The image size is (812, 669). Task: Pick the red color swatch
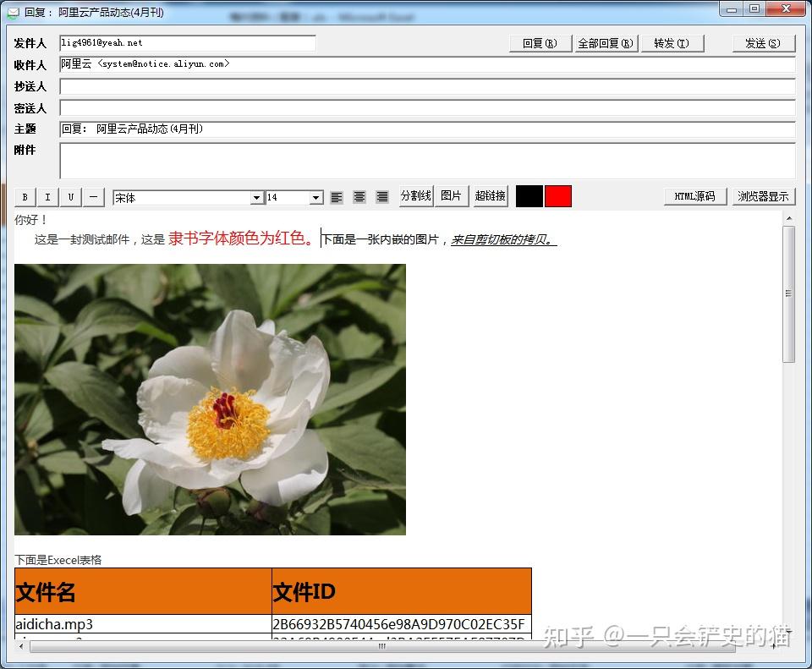(x=558, y=195)
